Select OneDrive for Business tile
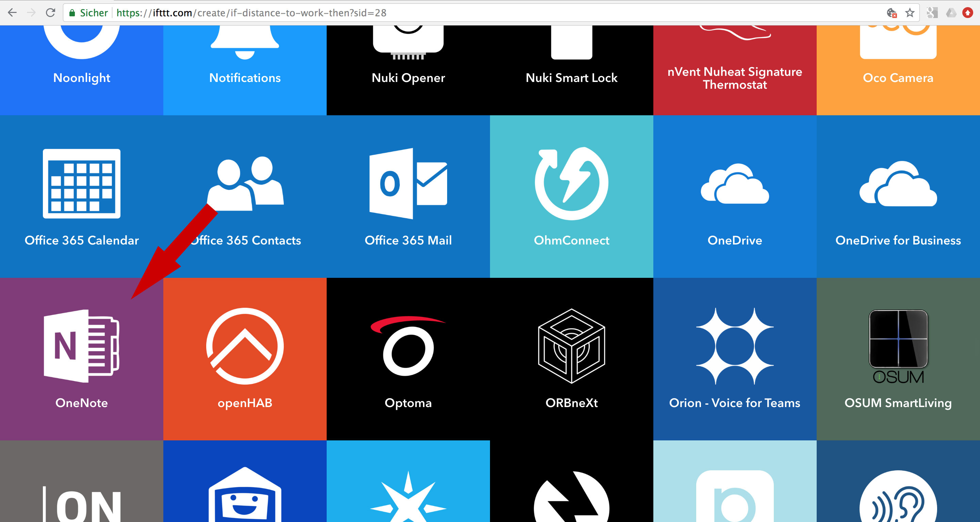 pos(898,197)
